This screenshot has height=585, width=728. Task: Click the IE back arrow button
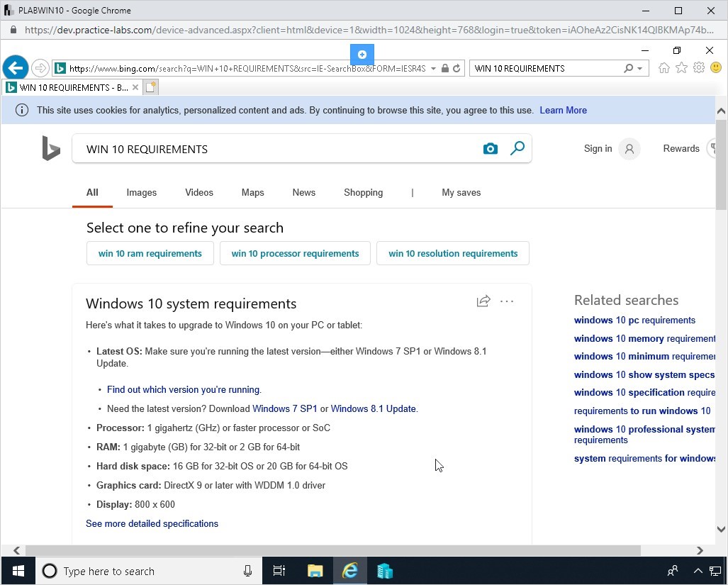point(16,68)
